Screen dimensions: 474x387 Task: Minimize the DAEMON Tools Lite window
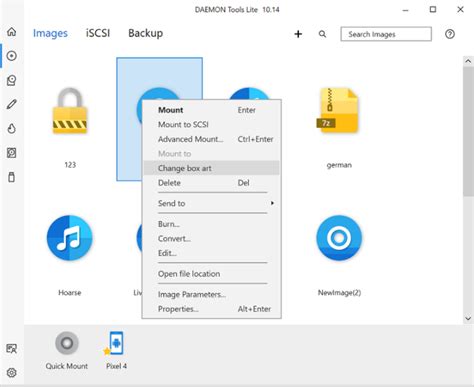coord(405,10)
